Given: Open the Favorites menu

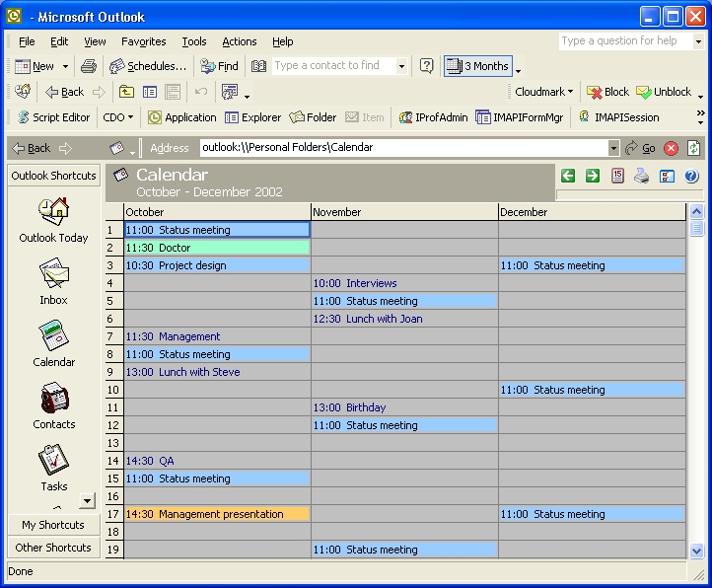Looking at the screenshot, I should (144, 41).
